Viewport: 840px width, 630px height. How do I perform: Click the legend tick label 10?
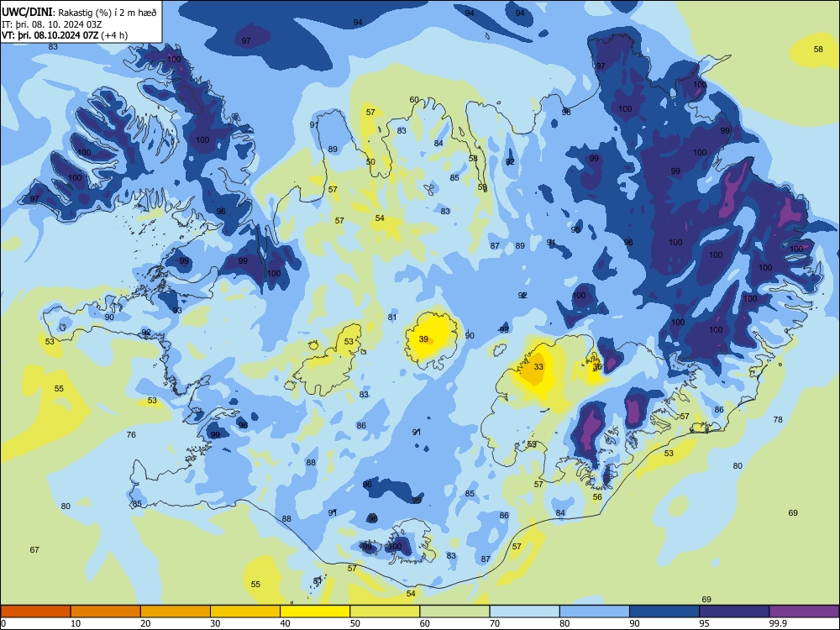pyautogui.click(x=76, y=623)
